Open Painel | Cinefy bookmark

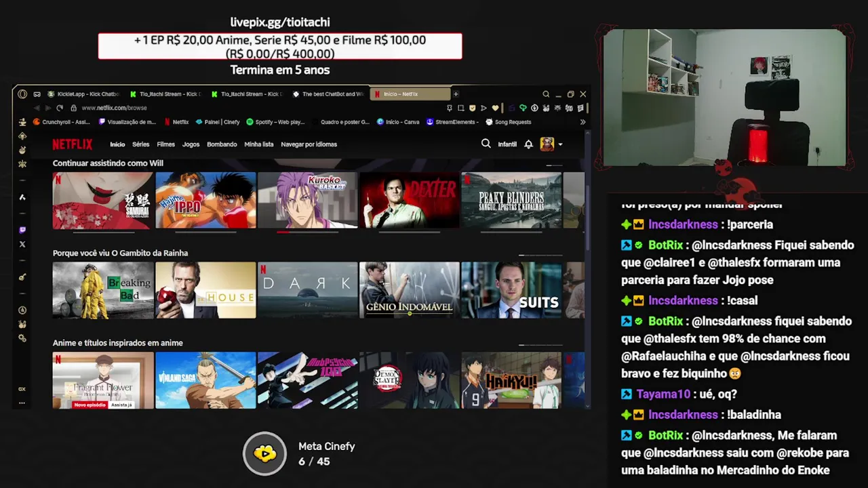218,122
